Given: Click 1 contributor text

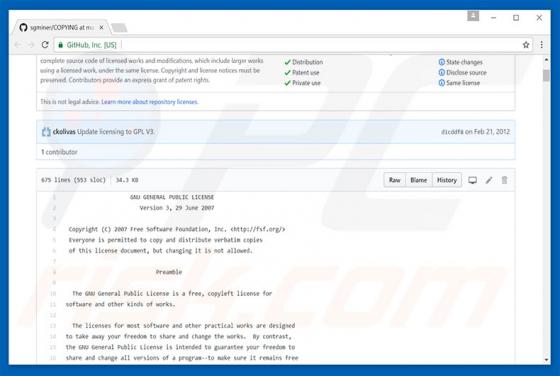Looking at the screenshot, I should pyautogui.click(x=59, y=152).
